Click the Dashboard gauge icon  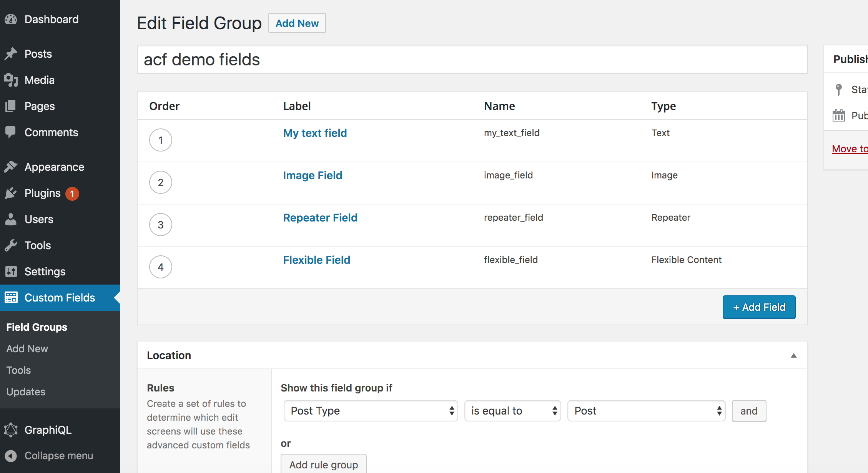(x=11, y=19)
